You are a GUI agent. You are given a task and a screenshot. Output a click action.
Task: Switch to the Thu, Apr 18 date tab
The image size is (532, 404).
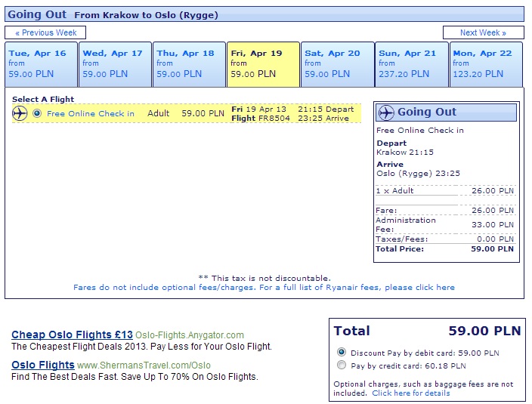coord(189,64)
